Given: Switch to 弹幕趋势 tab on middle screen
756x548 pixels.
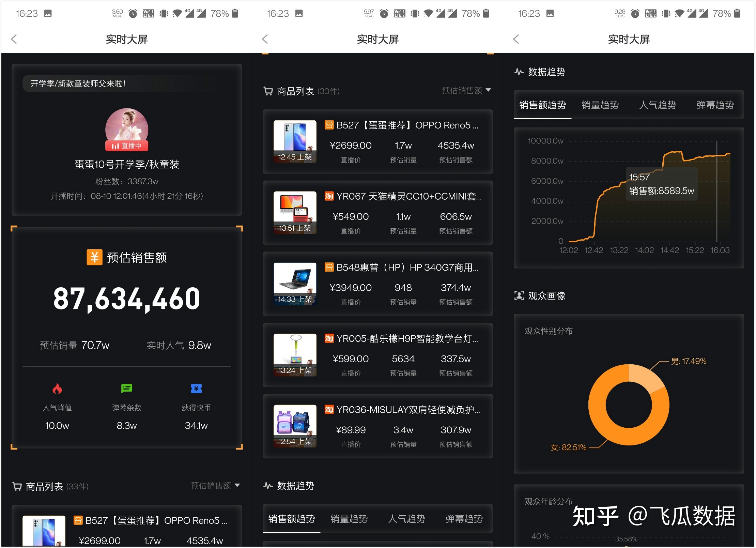Looking at the screenshot, I should (464, 519).
